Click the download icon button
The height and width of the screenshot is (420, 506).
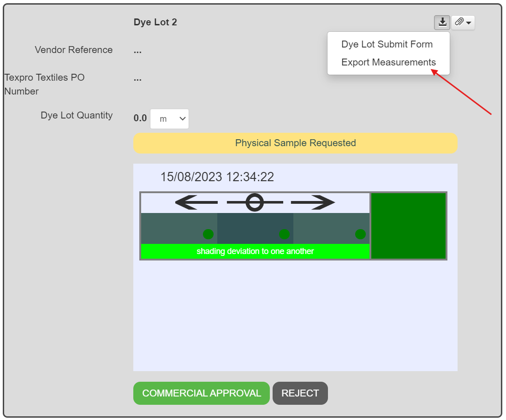tap(442, 23)
